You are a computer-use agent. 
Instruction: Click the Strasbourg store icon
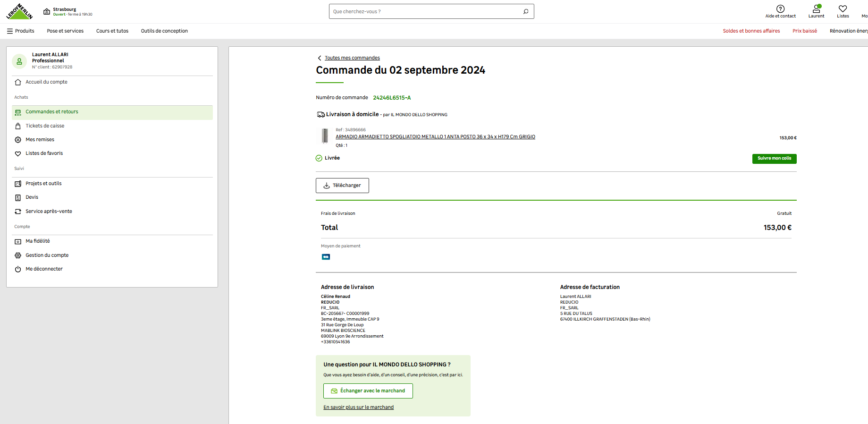[x=47, y=11]
